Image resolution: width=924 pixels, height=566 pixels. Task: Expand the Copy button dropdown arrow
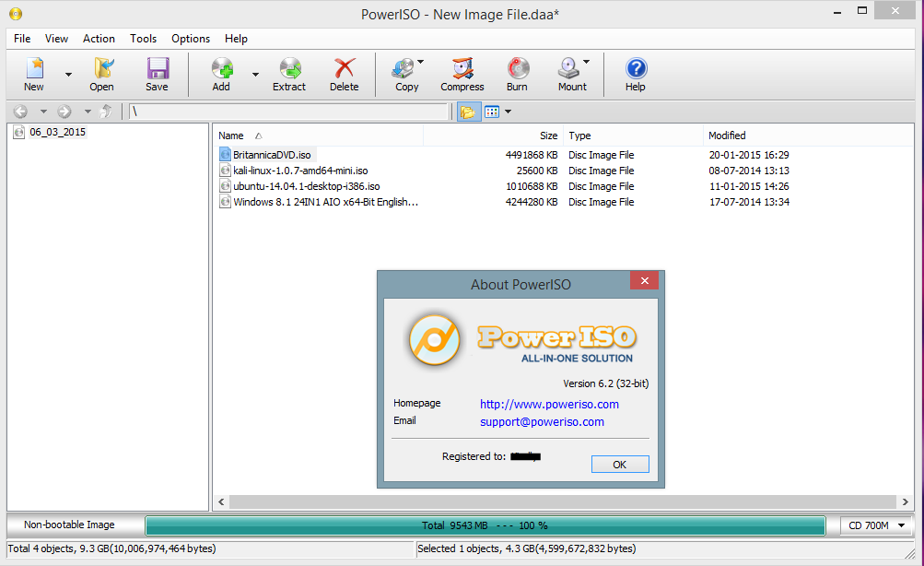pyautogui.click(x=421, y=62)
